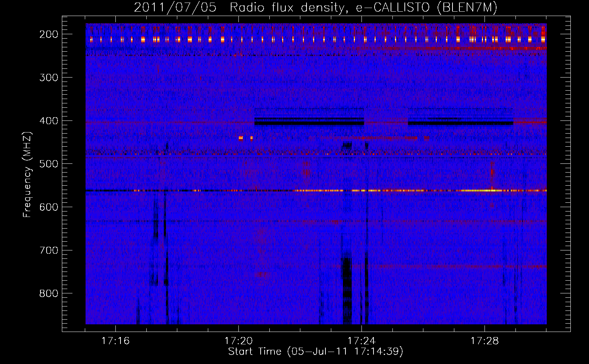Click the 17:24 time tick label
Viewport: 589px width, 364px height.
pyautogui.click(x=361, y=341)
